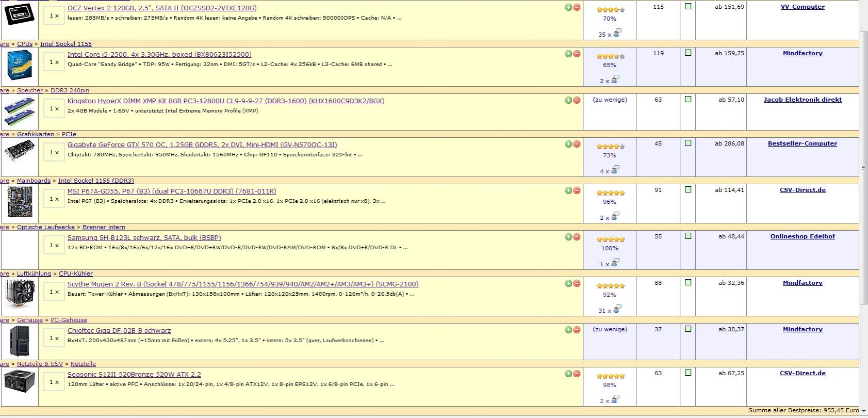This screenshot has height=418, width=868.
Task: Open the review icon for Samsung SH-B123L
Action: 615,263
